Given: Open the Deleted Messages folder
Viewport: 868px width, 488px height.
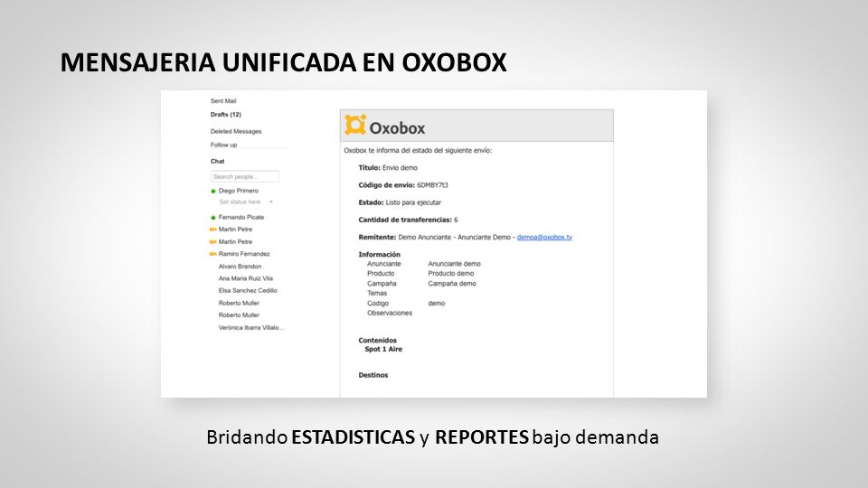Looking at the screenshot, I should click(x=236, y=132).
